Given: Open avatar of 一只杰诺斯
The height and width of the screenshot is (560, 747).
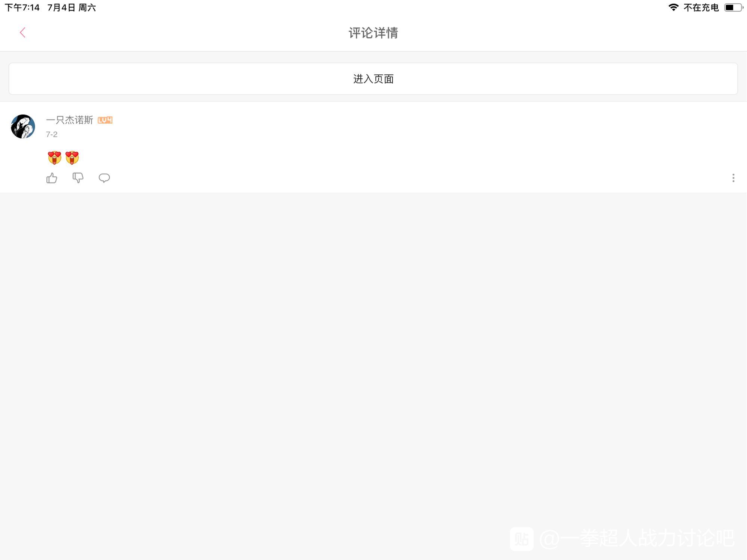Looking at the screenshot, I should (23, 127).
